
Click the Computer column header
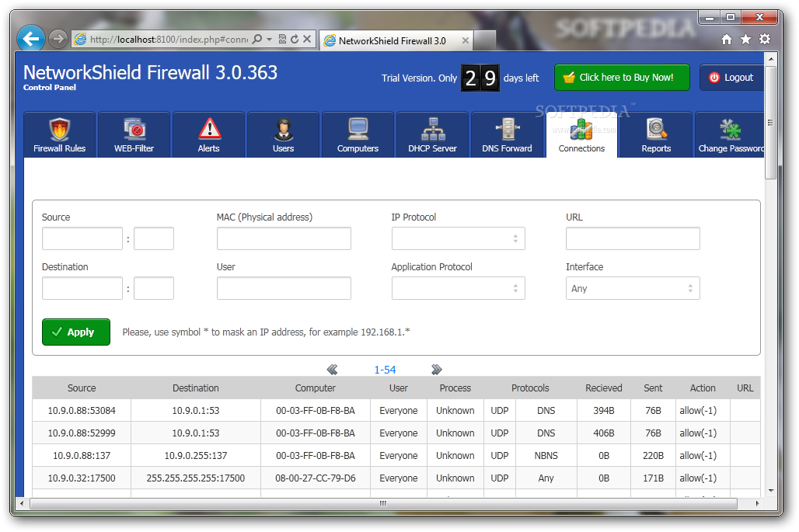[316, 388]
